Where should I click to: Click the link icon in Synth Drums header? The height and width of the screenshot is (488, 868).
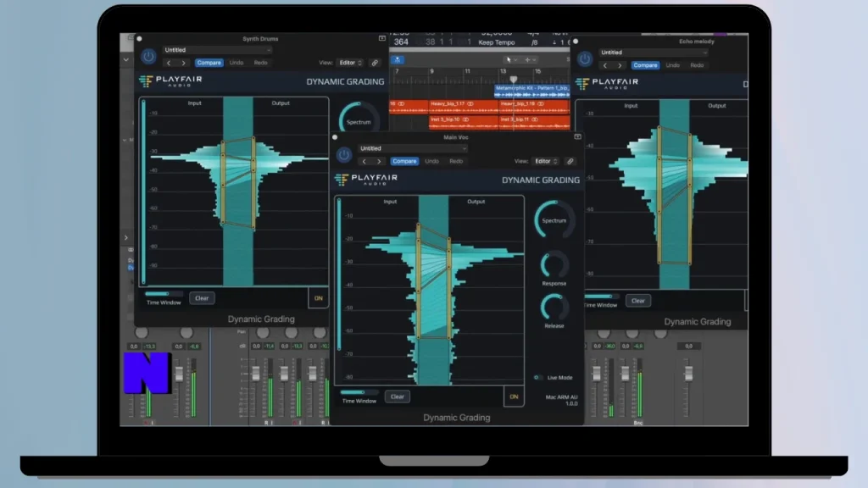pyautogui.click(x=375, y=63)
